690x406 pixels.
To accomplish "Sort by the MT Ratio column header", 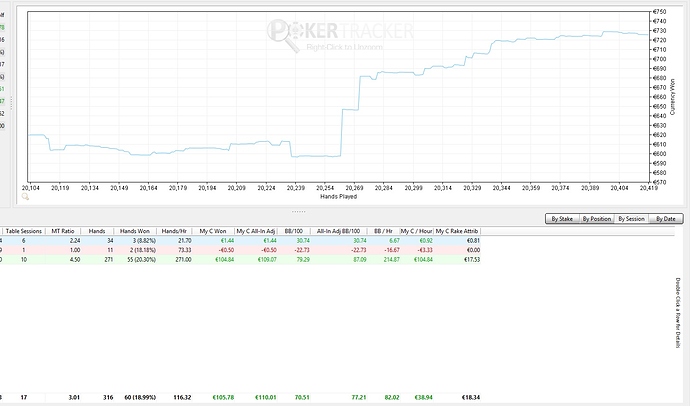I will pos(63,231).
